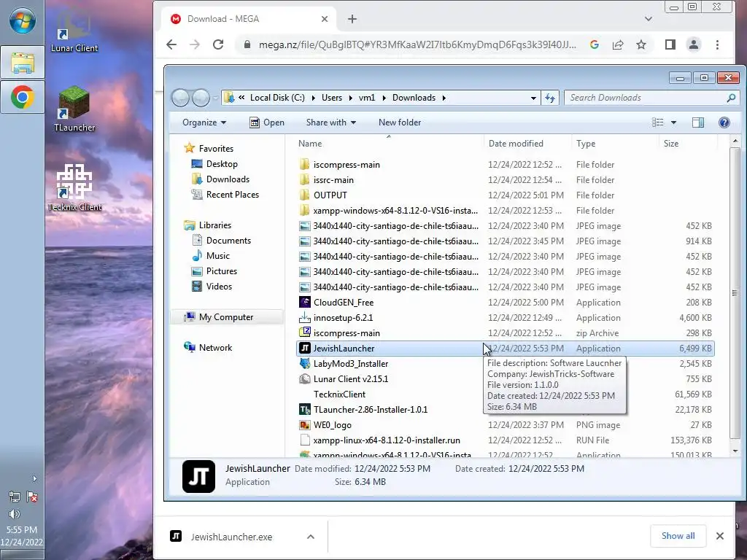The width and height of the screenshot is (747, 560).
Task: Open the JewishLauncher.exe download options arrow
Action: click(311, 537)
